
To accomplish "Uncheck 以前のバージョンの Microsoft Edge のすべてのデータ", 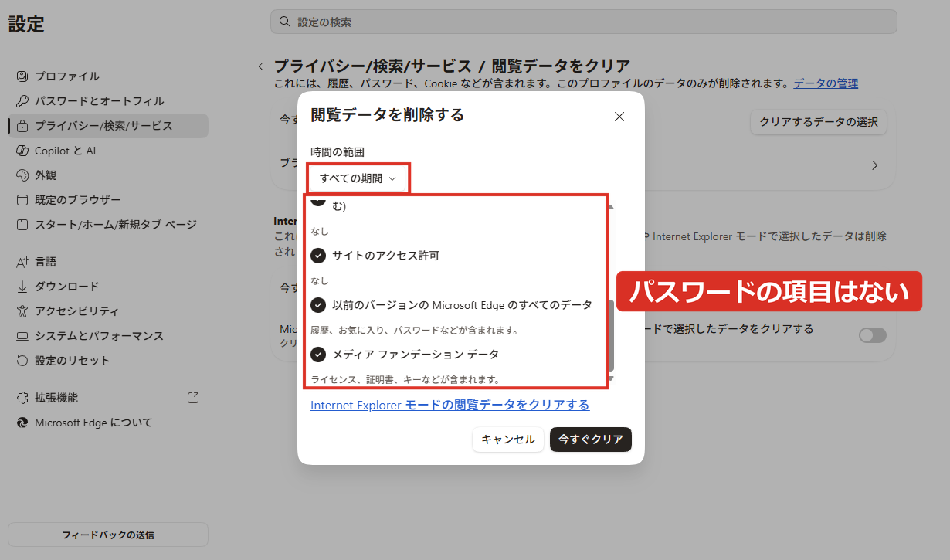I will point(318,305).
